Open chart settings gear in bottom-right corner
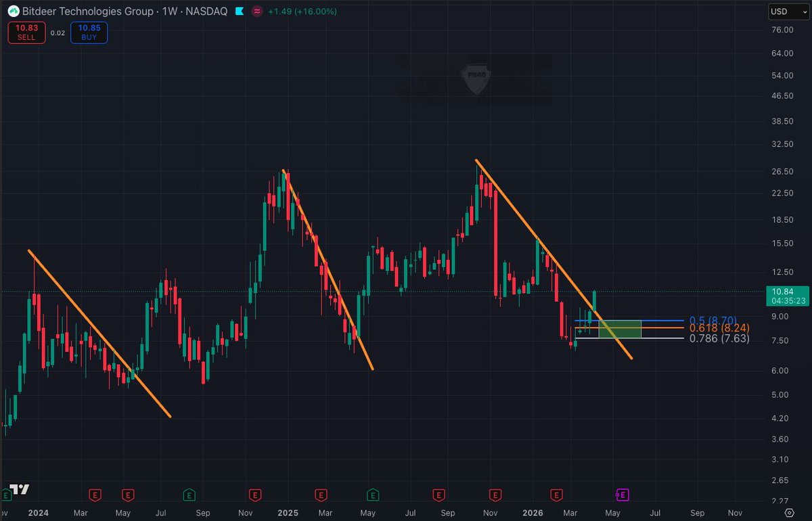812x521 pixels. [x=788, y=513]
